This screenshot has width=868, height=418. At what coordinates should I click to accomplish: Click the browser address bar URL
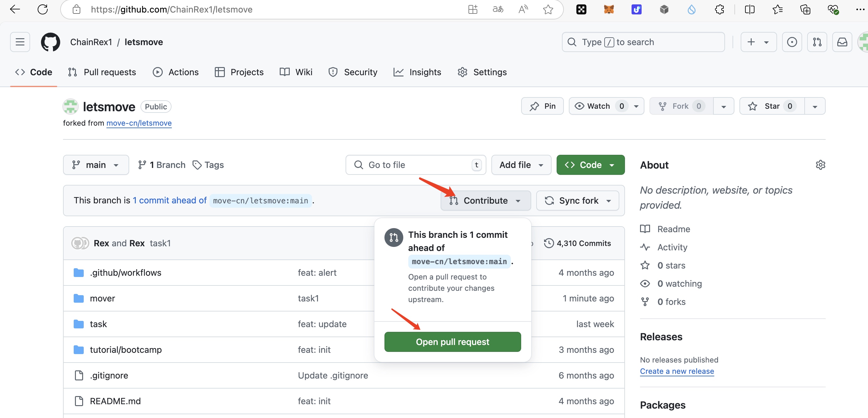pyautogui.click(x=172, y=9)
